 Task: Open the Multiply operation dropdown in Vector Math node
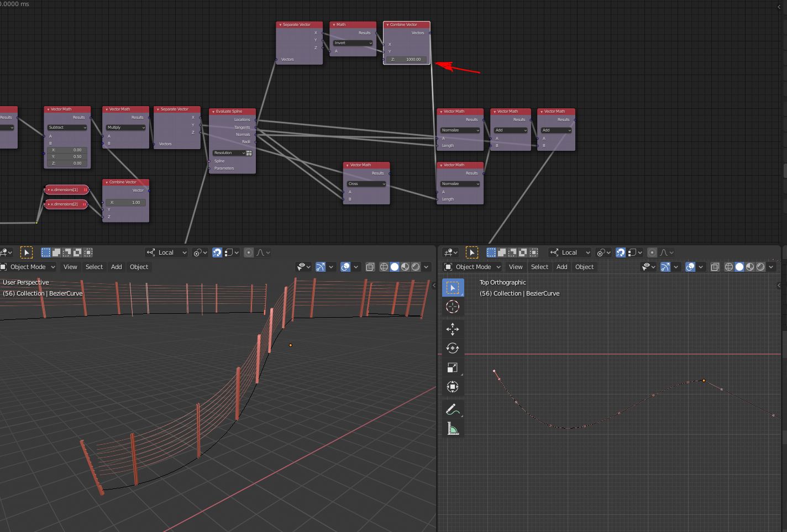coord(126,128)
